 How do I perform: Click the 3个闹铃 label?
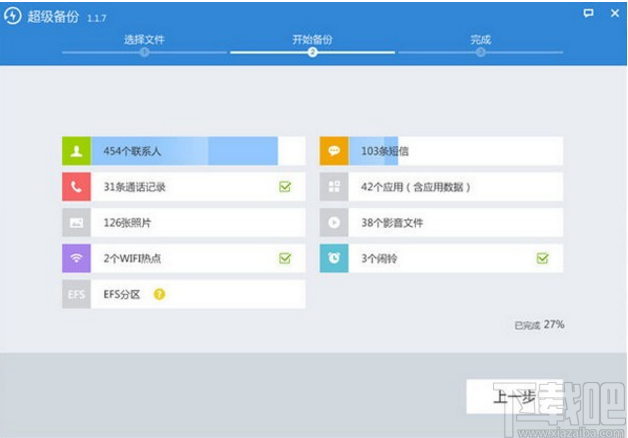coord(379,259)
